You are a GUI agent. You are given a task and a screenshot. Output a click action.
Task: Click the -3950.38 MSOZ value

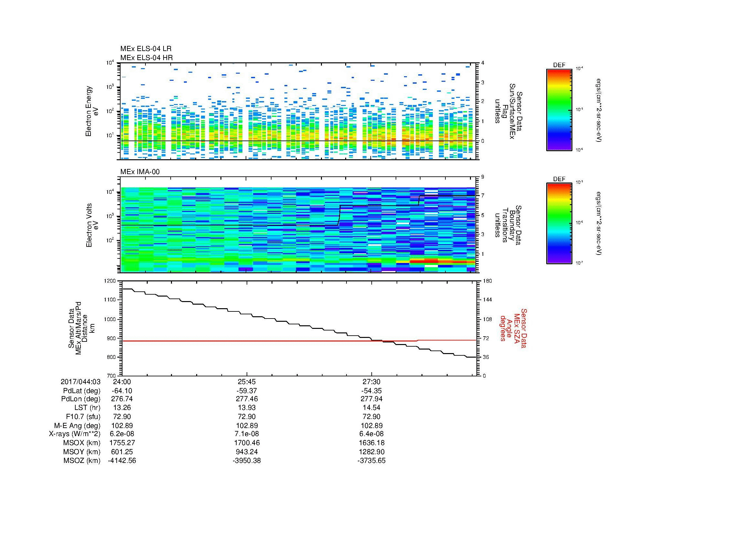pos(247,461)
